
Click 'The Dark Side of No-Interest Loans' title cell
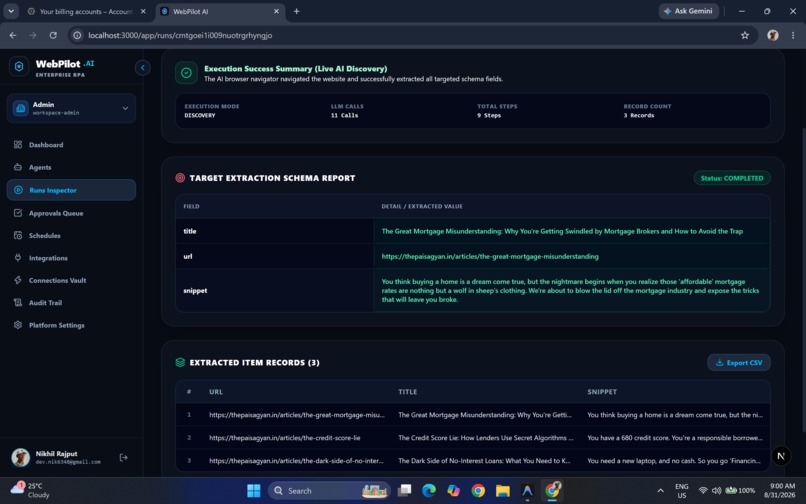point(484,461)
